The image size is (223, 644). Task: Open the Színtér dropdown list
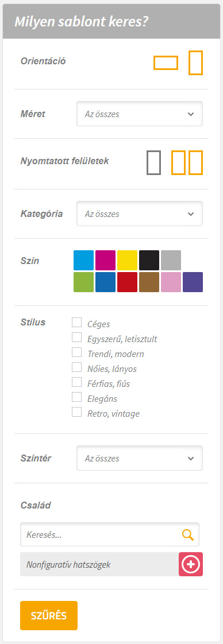[140, 458]
